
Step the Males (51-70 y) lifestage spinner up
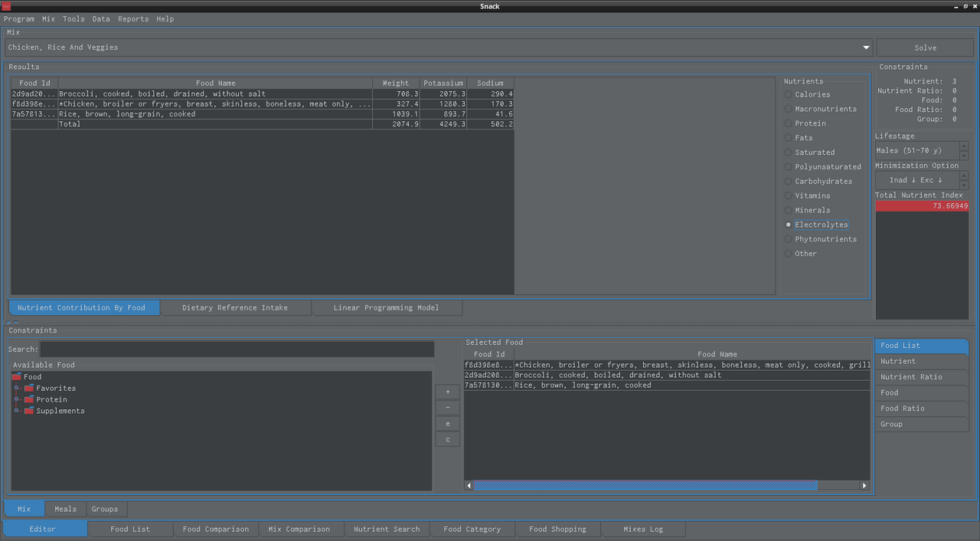click(x=964, y=146)
